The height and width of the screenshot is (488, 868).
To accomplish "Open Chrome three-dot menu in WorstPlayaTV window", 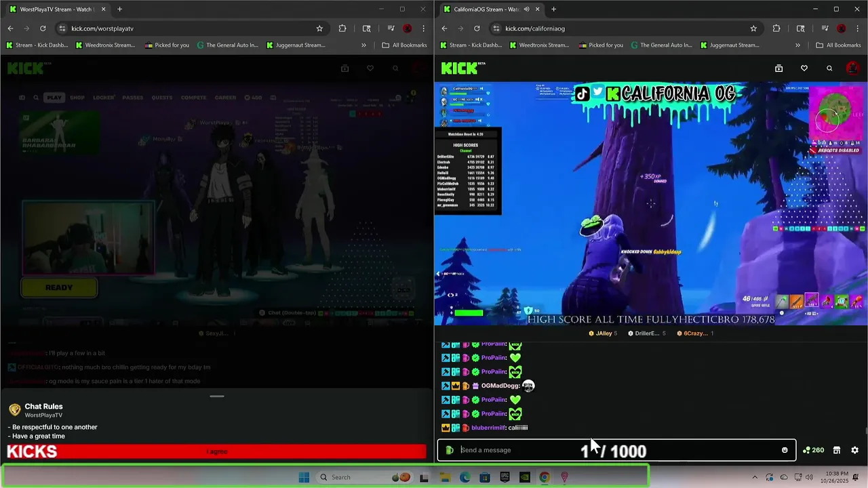I will [423, 28].
